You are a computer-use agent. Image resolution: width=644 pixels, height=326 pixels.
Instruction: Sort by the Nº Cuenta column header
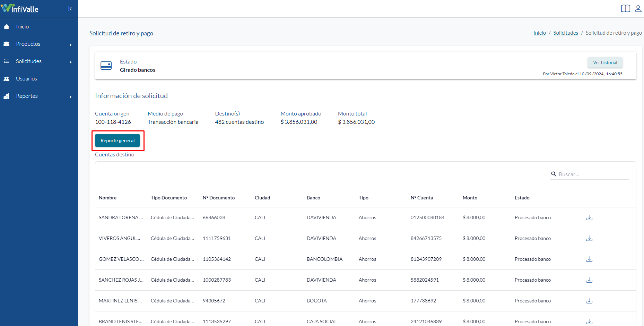(422, 198)
